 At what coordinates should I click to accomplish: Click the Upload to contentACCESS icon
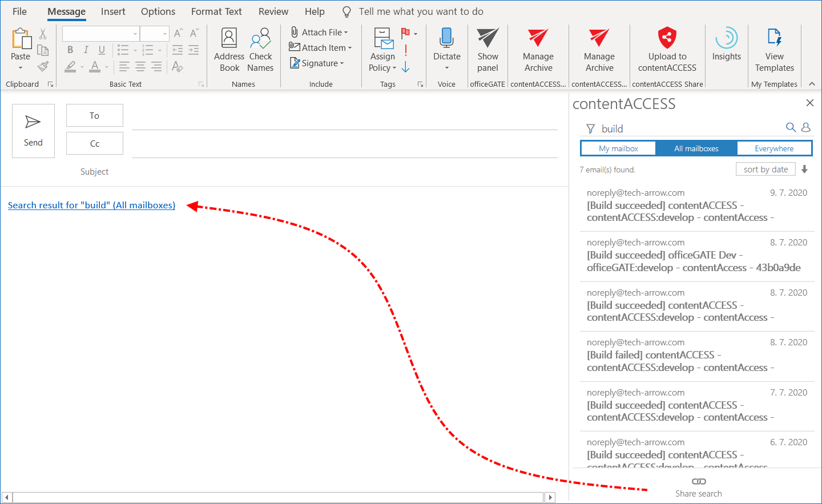pos(667,39)
